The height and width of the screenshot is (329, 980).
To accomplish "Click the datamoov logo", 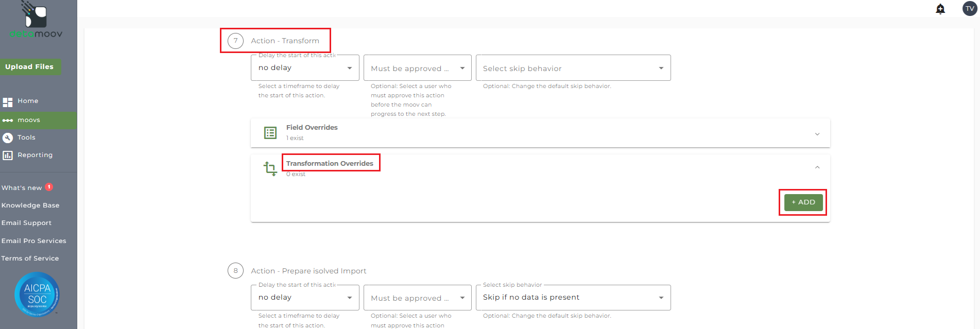I will (x=36, y=21).
